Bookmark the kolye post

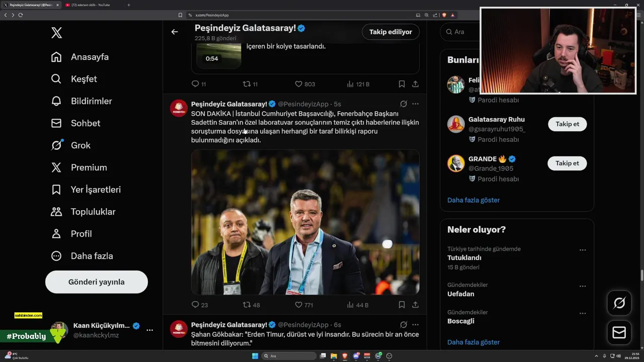401,84
